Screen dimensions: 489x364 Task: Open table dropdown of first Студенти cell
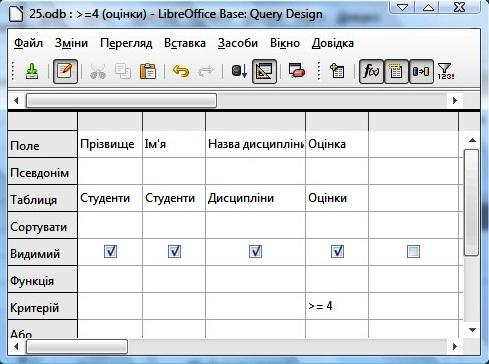110,198
